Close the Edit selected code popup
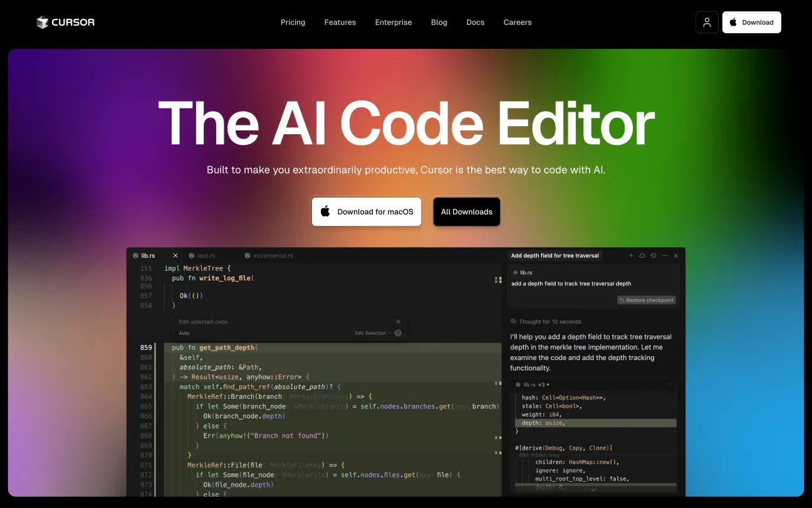The image size is (812, 508). click(398, 322)
